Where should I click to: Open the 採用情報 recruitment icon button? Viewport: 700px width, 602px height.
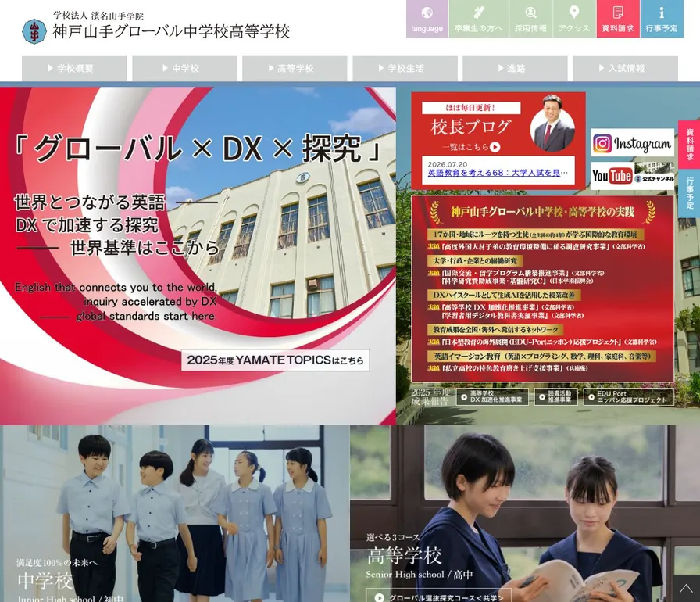click(x=530, y=18)
